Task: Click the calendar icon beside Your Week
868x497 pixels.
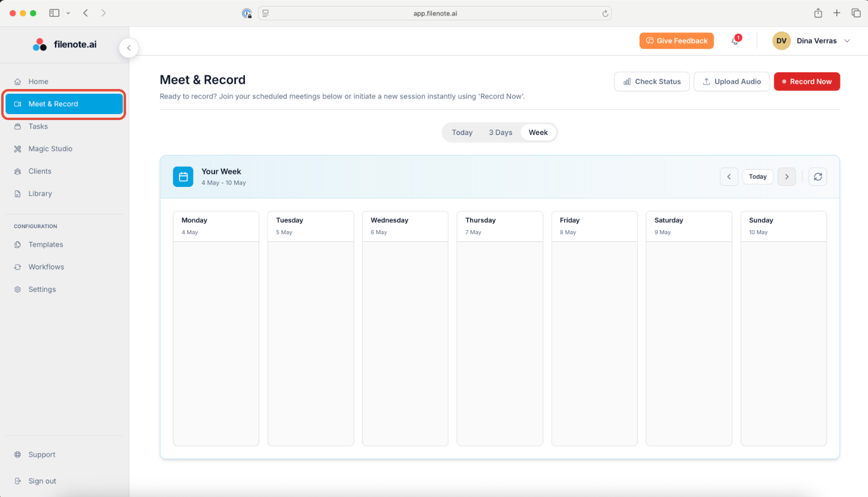Action: tap(183, 177)
